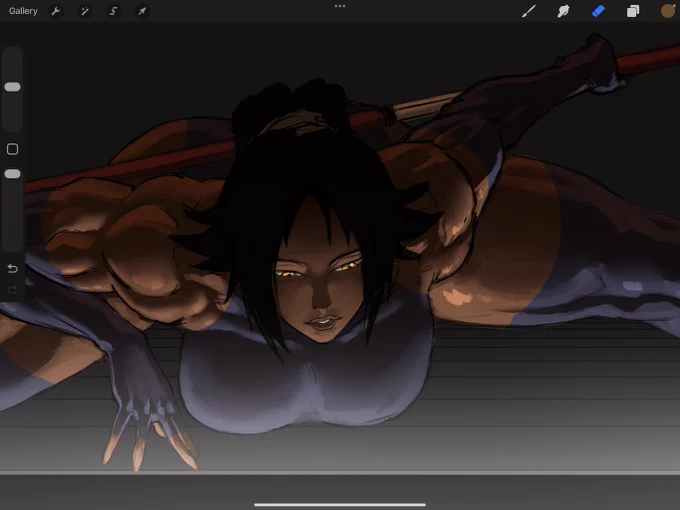Undo the last stroke

(12, 268)
